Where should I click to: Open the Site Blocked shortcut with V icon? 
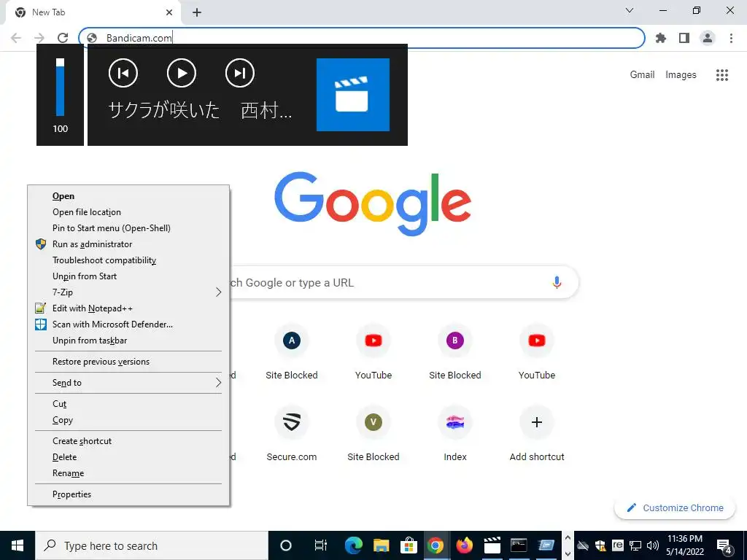(x=373, y=433)
